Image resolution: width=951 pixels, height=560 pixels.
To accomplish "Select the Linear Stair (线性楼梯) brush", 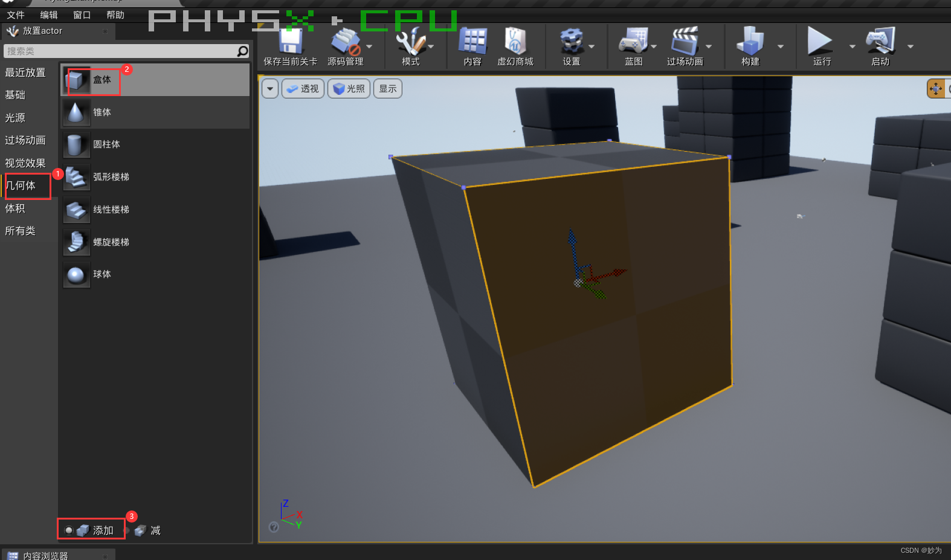I will 155,210.
